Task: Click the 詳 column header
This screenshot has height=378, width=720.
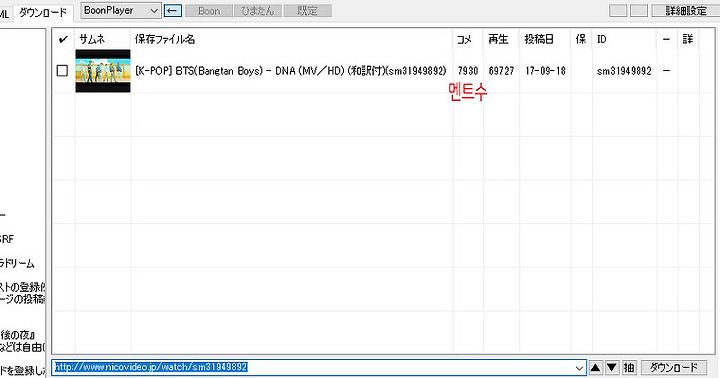Action: [688, 39]
